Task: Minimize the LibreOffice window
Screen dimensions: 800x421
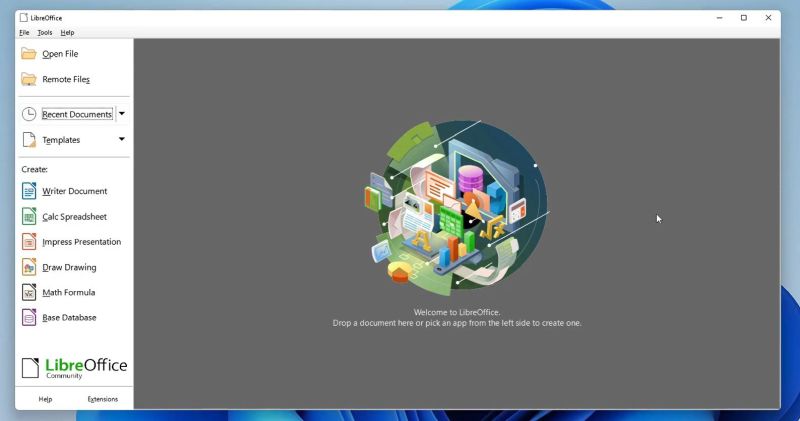Action: point(719,18)
